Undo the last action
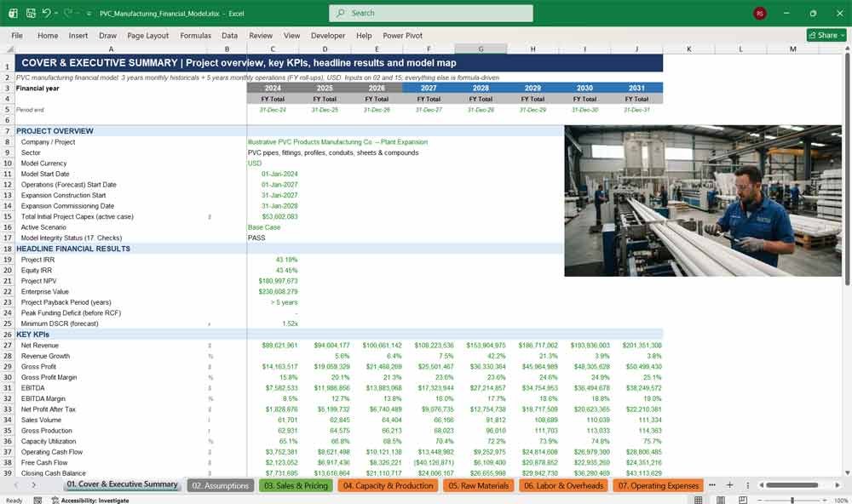 (x=46, y=13)
